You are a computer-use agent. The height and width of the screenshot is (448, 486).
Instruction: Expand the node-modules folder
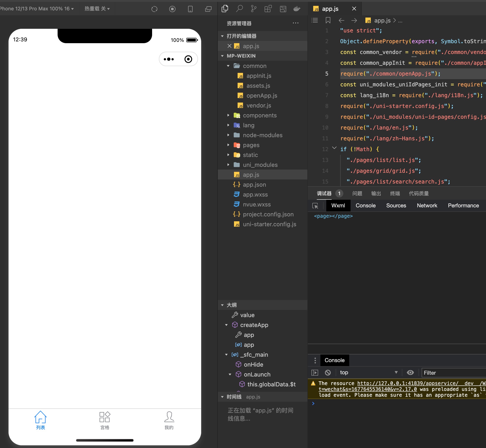pyautogui.click(x=228, y=135)
